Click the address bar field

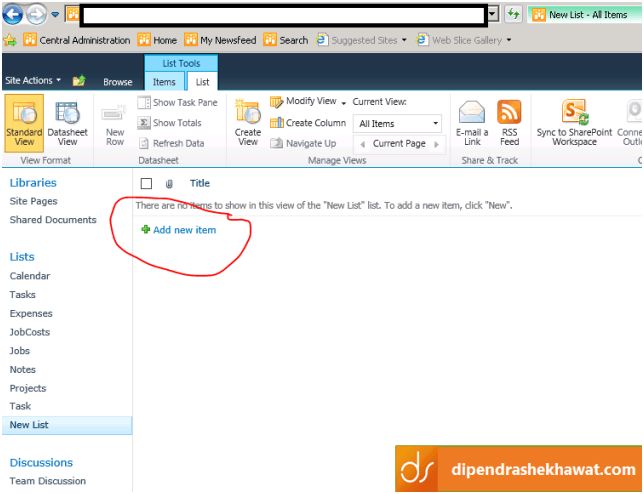coord(284,16)
